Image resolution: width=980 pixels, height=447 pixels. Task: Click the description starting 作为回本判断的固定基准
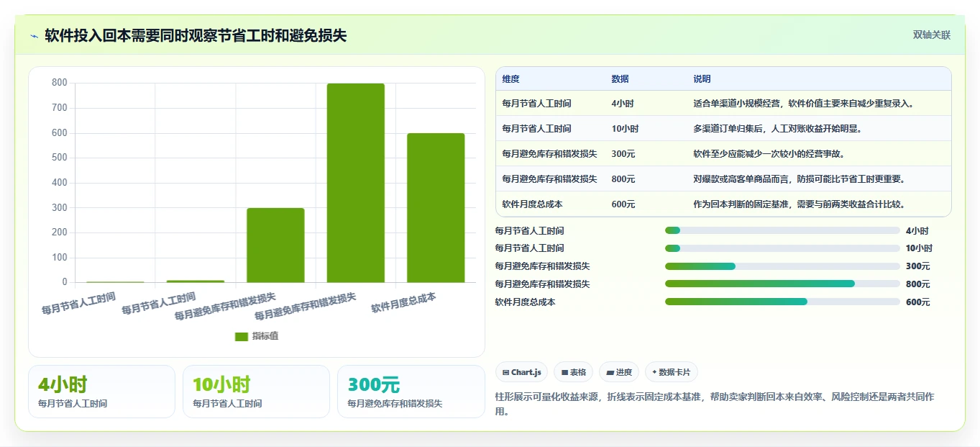click(799, 204)
